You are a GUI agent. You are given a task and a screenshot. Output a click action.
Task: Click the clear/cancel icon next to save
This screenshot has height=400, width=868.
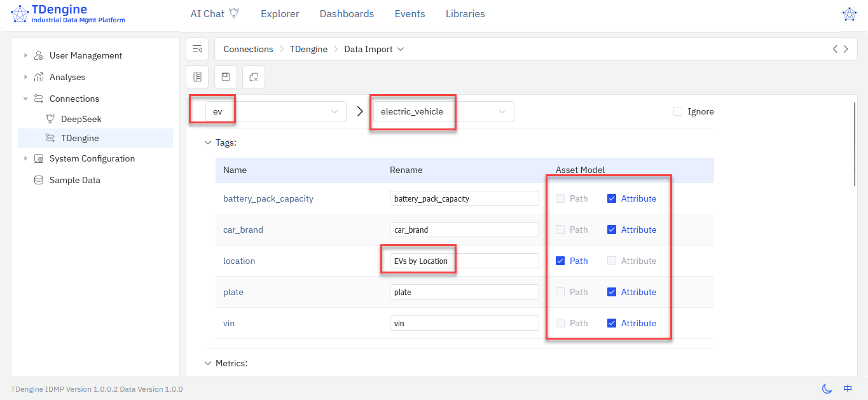pos(254,77)
